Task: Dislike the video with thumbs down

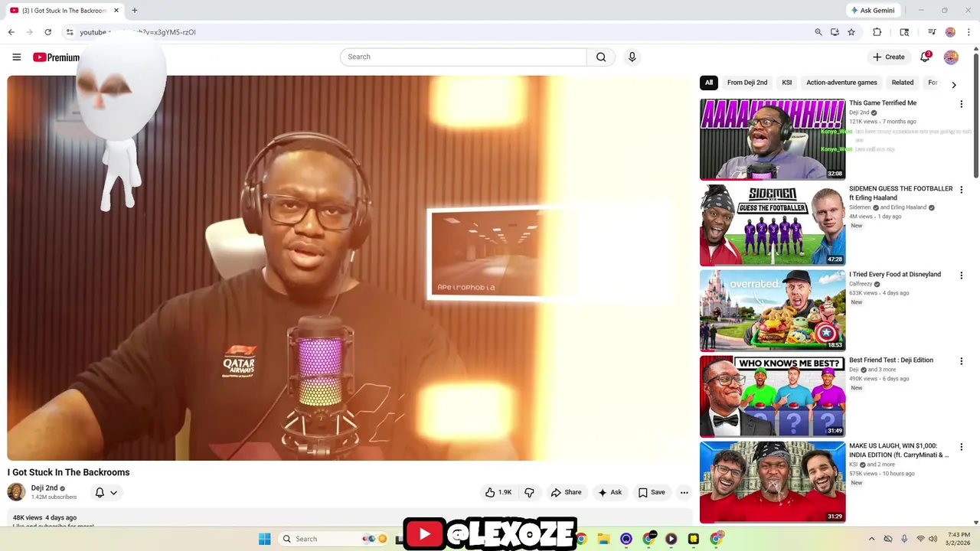Action: click(529, 493)
